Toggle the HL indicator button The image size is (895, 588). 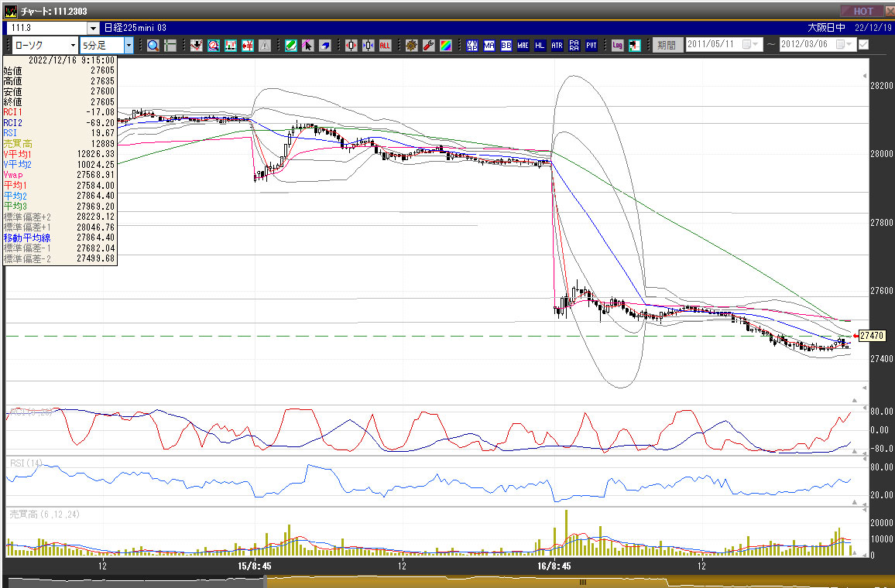pyautogui.click(x=540, y=46)
